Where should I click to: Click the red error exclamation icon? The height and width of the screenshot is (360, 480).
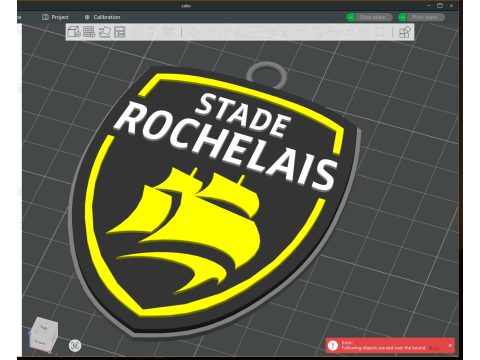point(333,345)
